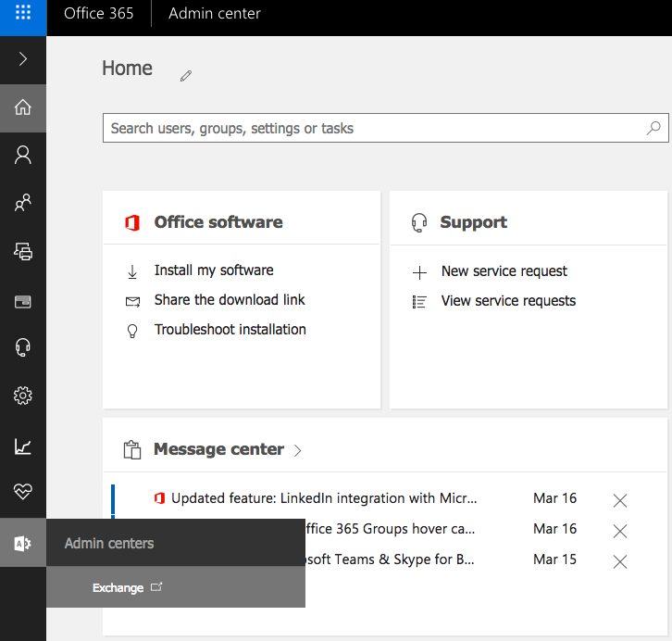Dismiss the Office 365 Groups message

click(620, 532)
